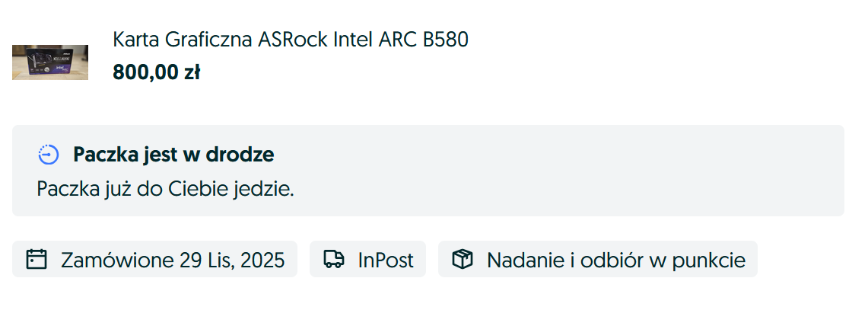Click the package box icon
This screenshot has width=868, height=310.
(x=462, y=260)
